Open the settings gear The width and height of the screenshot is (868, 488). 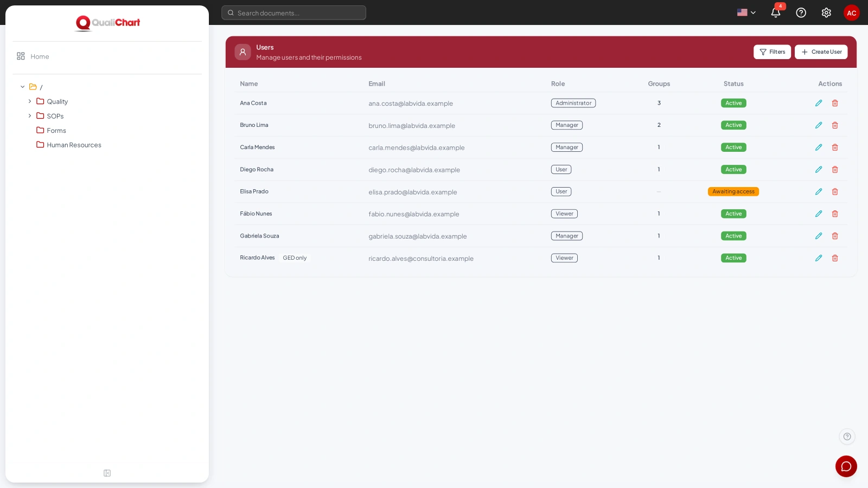826,12
